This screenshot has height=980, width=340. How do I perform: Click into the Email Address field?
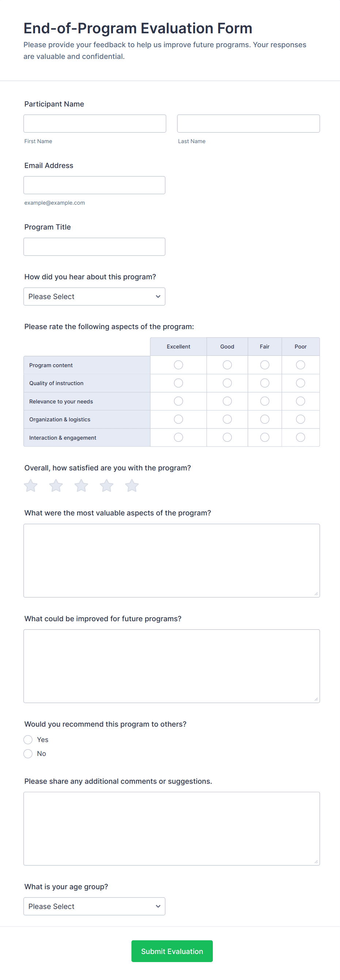94,185
